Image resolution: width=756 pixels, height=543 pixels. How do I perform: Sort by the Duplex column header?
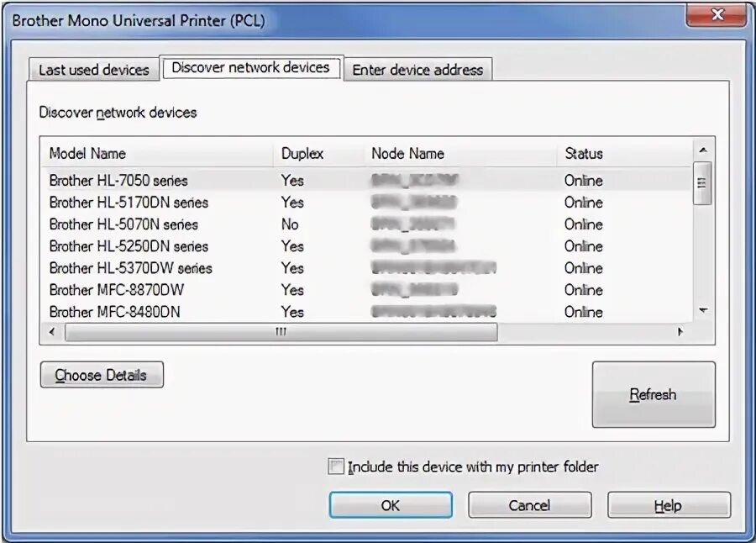pyautogui.click(x=318, y=154)
